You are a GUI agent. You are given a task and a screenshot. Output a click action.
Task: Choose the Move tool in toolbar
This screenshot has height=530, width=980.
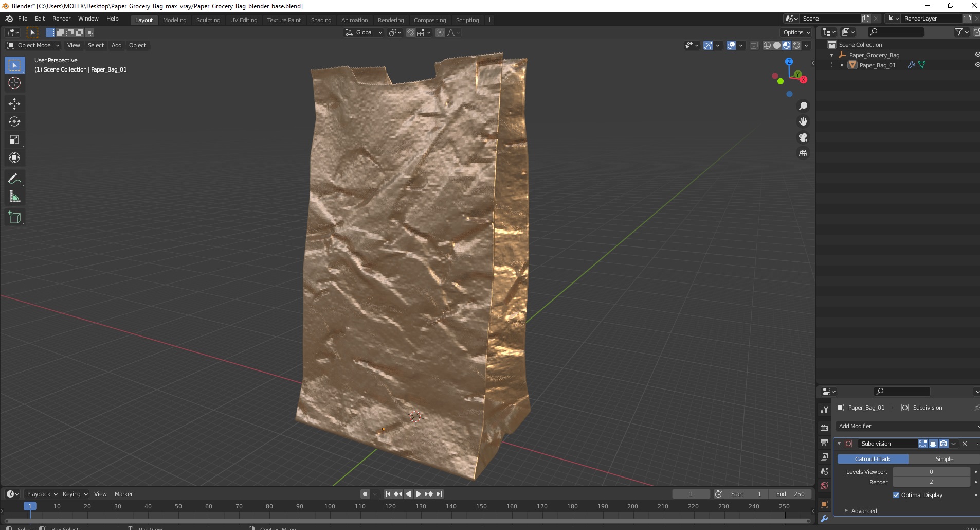tap(14, 104)
